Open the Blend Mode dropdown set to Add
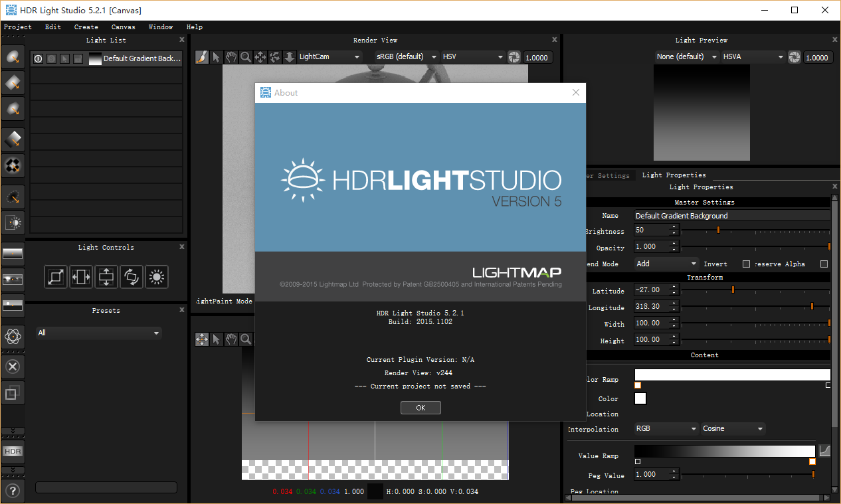841x504 pixels. click(x=666, y=264)
